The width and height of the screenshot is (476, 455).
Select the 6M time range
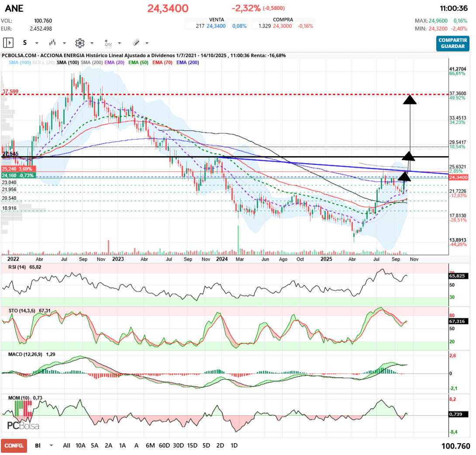coord(150,445)
